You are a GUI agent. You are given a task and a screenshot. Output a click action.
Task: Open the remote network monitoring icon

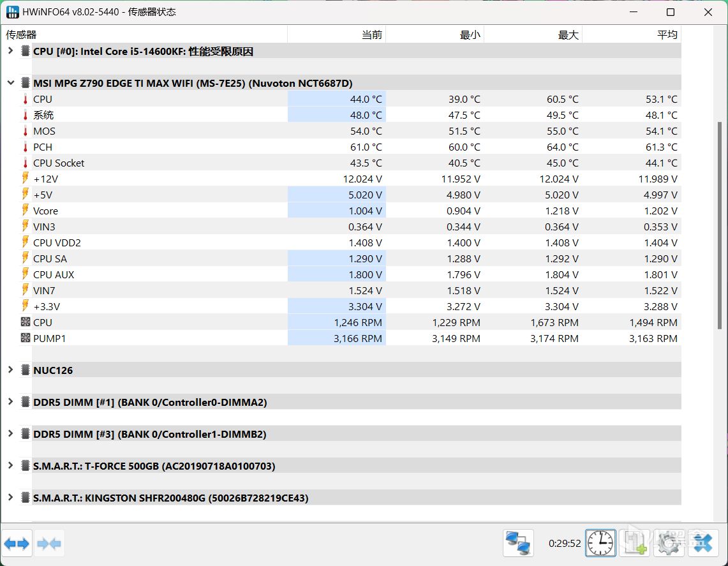[518, 543]
